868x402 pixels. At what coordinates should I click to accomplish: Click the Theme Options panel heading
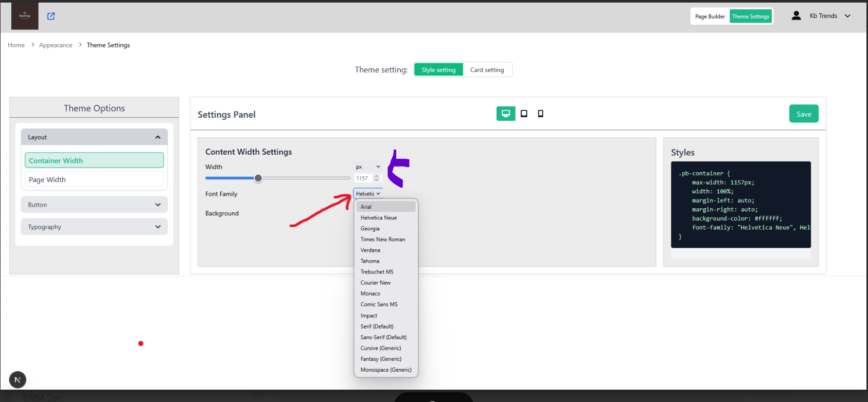94,108
